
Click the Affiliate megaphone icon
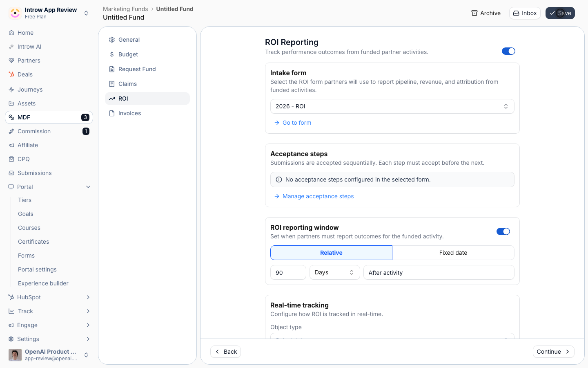[x=11, y=145]
